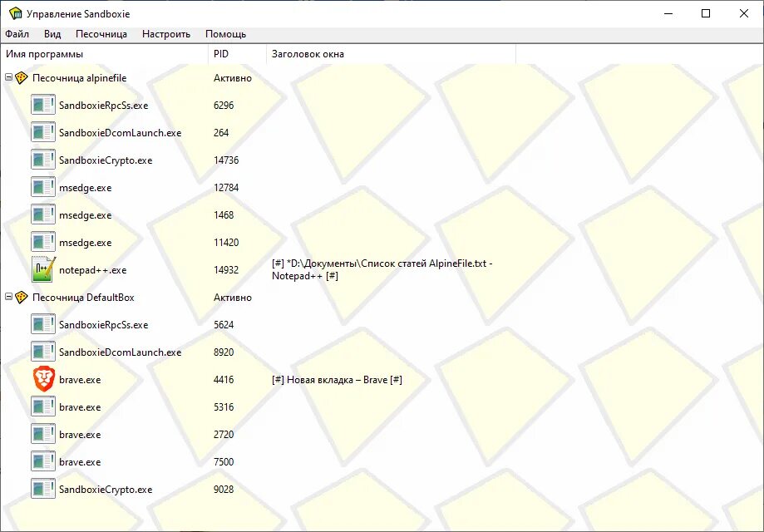Screen dimensions: 764x532
Task: Click the window title Новая вкладка – Brave
Action: (338, 380)
